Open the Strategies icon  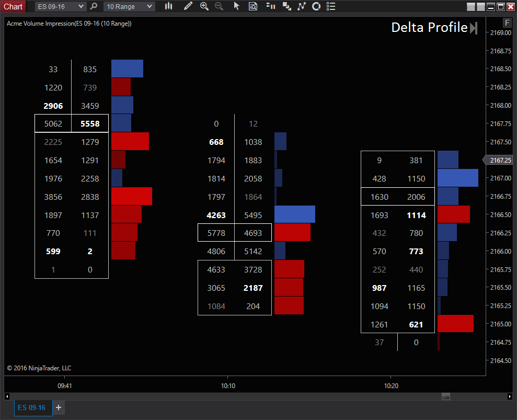point(316,6)
